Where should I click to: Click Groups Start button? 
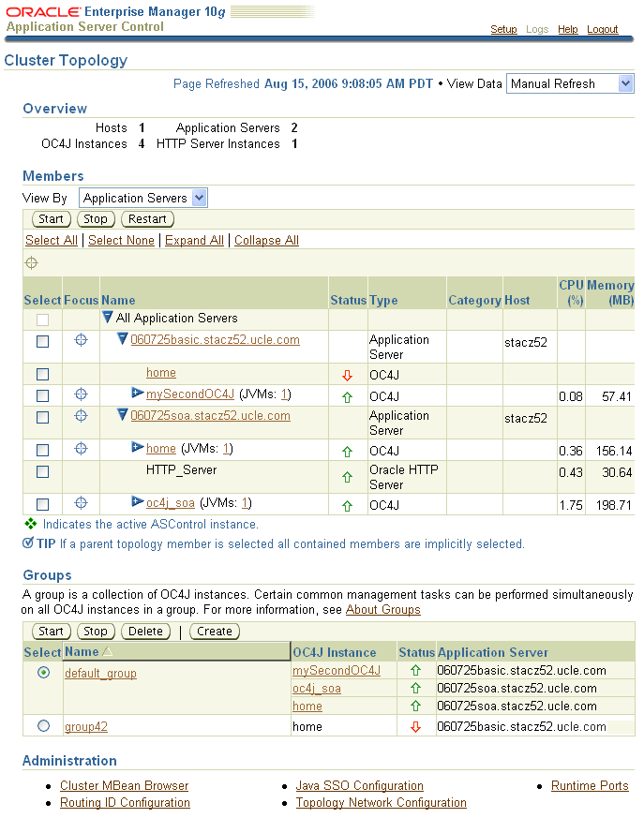[52, 632]
